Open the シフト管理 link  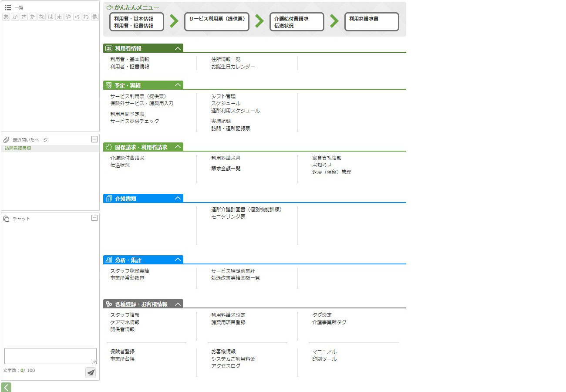point(223,96)
